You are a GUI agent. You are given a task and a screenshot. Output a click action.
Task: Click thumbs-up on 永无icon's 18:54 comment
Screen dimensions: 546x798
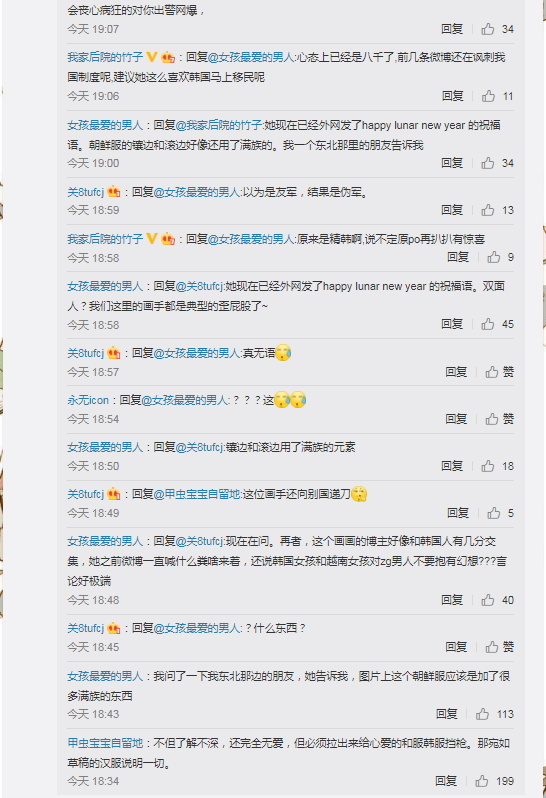pyautogui.click(x=492, y=419)
